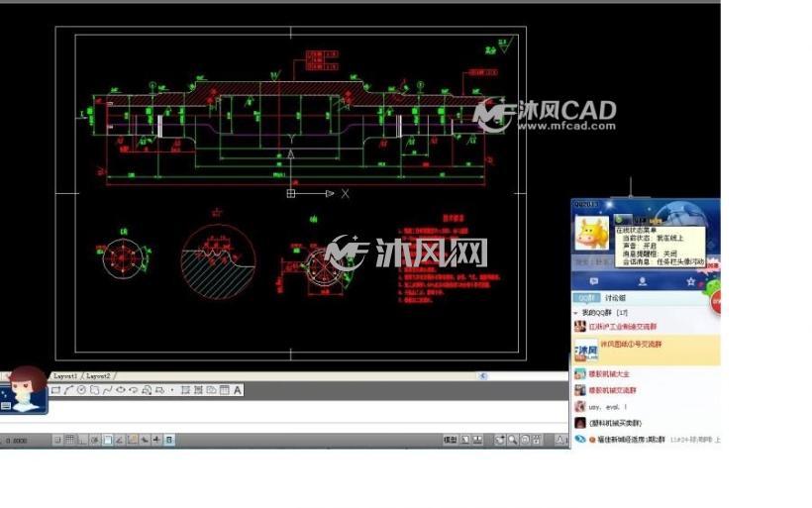This screenshot has width=812, height=508.
Task: Open the Table tool
Action: (224, 390)
